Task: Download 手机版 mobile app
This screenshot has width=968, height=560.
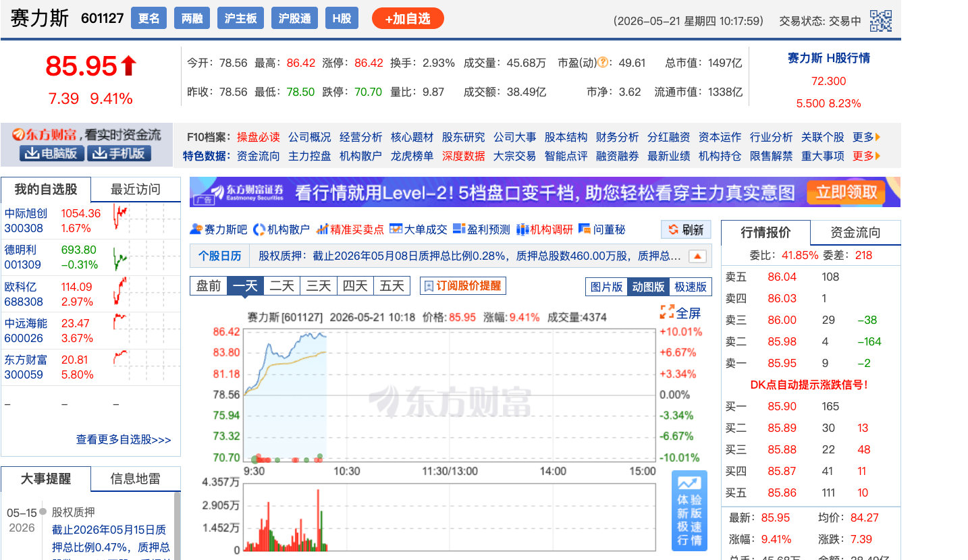Action: [119, 153]
